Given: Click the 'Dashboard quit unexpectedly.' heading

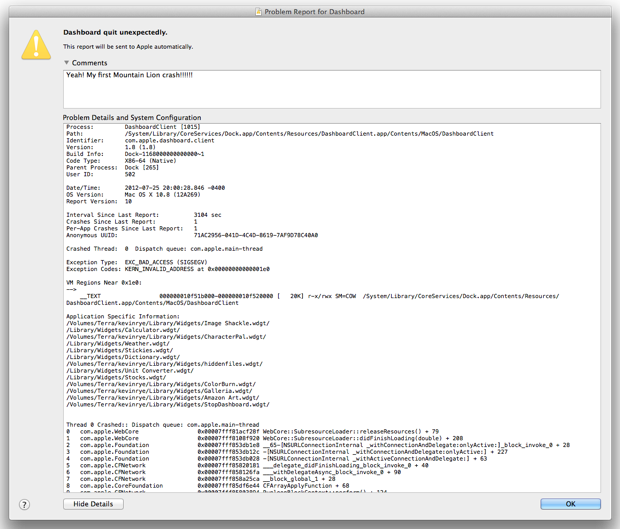Looking at the screenshot, I should pyautogui.click(x=115, y=32).
